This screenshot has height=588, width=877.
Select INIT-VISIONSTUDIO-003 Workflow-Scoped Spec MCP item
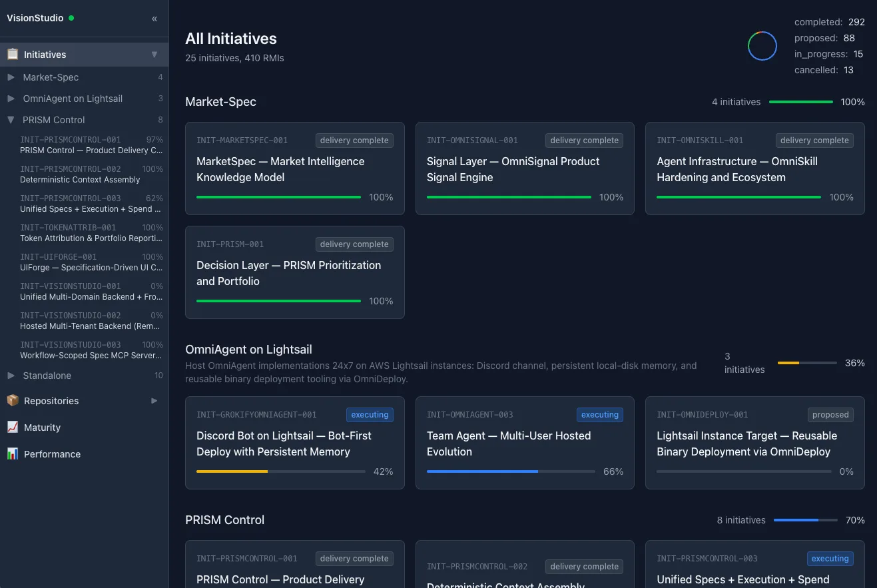91,350
